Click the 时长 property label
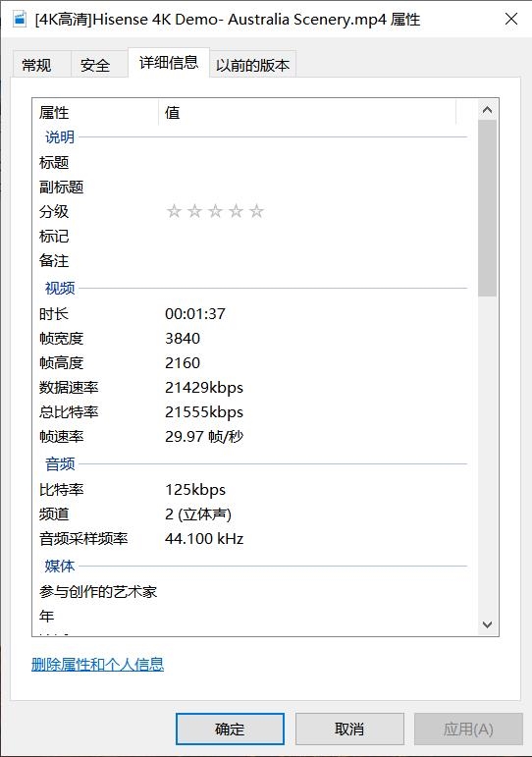The width and height of the screenshot is (532, 757). (54, 314)
